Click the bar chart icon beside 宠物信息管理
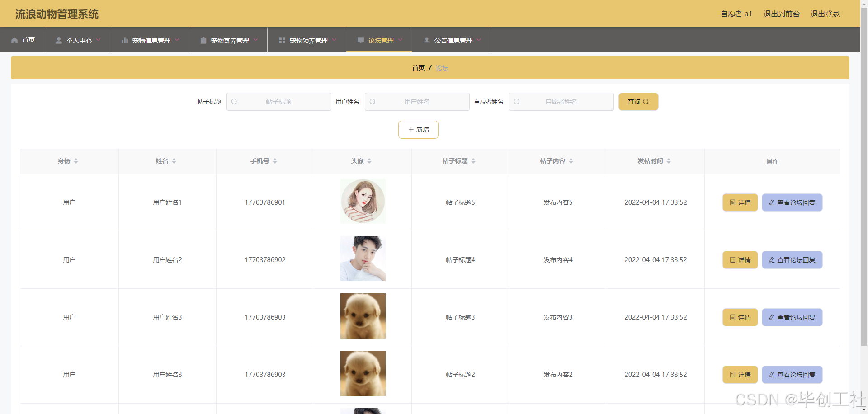 pyautogui.click(x=125, y=40)
